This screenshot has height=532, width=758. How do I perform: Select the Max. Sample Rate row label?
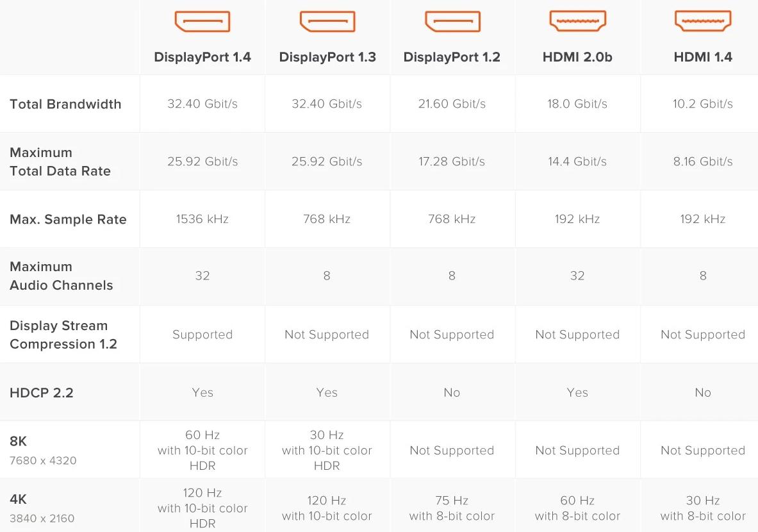pyautogui.click(x=68, y=219)
